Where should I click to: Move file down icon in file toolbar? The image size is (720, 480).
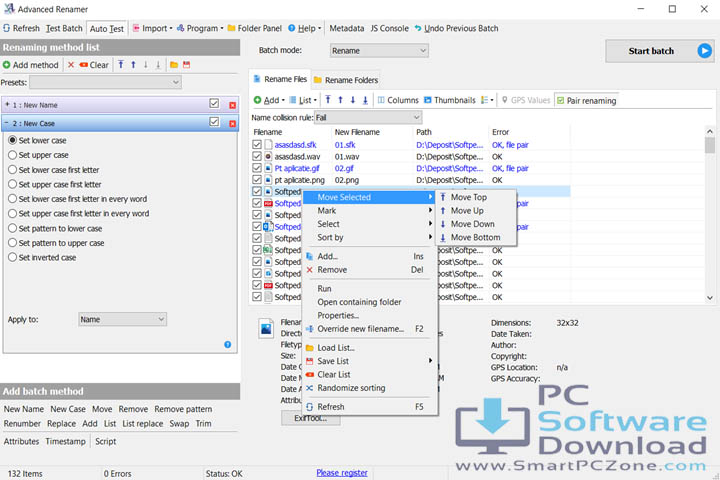coord(353,100)
